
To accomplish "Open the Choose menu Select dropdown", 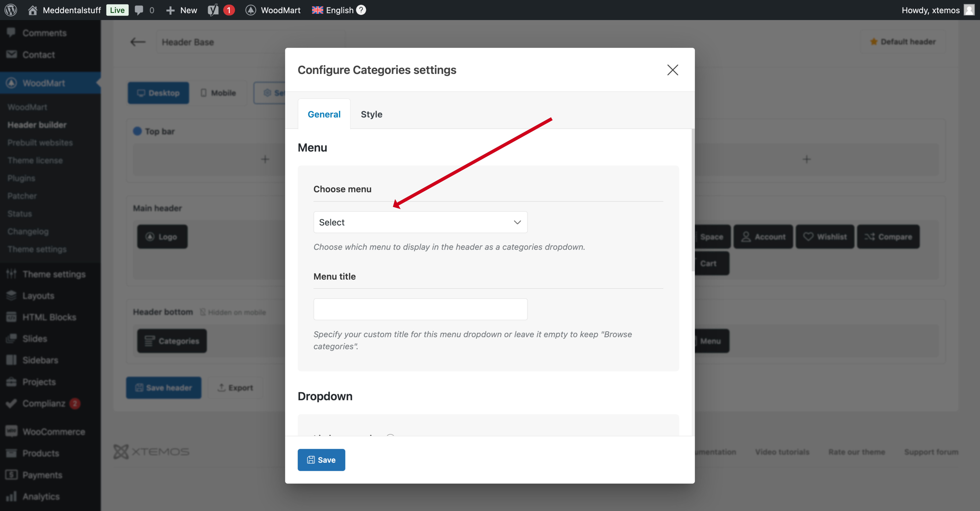I will coord(420,222).
